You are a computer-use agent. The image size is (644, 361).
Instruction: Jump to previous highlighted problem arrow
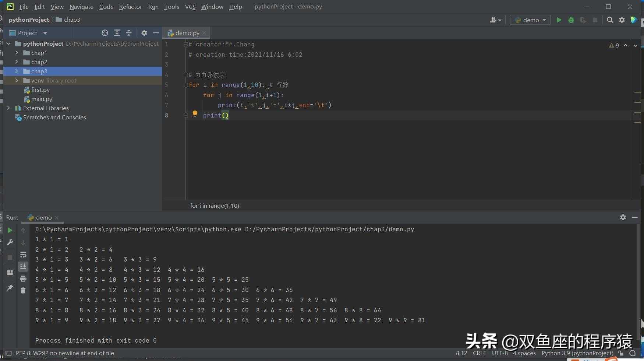[x=626, y=45]
